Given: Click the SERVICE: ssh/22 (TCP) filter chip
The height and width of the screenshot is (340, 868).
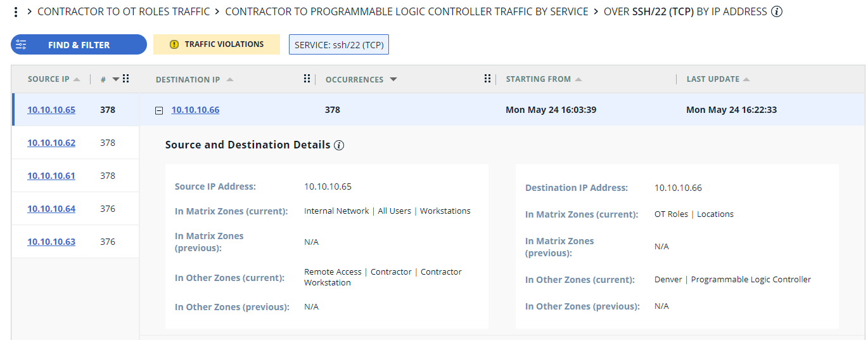Looking at the screenshot, I should (x=339, y=45).
